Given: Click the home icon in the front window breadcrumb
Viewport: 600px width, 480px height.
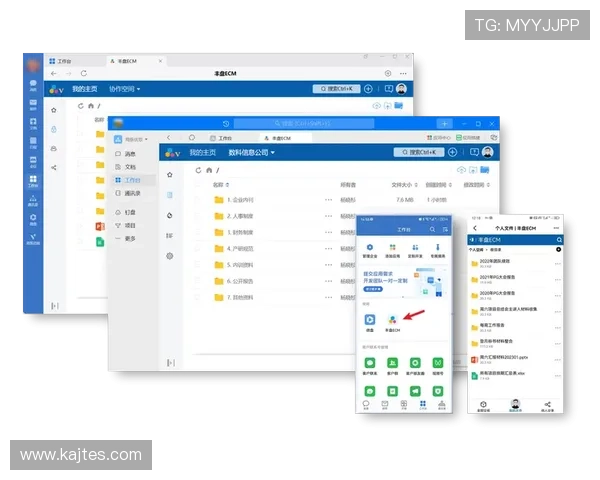Looking at the screenshot, I should [x=209, y=171].
